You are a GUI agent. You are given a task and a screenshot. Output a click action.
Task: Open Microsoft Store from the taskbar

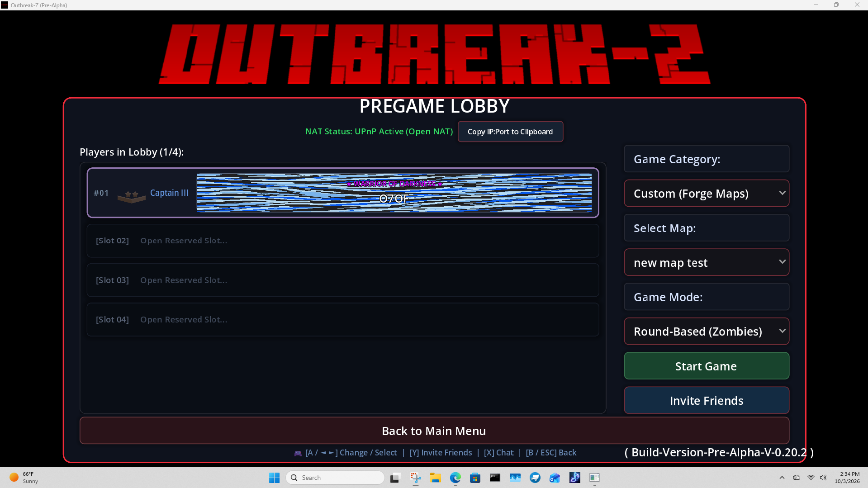coord(475,478)
